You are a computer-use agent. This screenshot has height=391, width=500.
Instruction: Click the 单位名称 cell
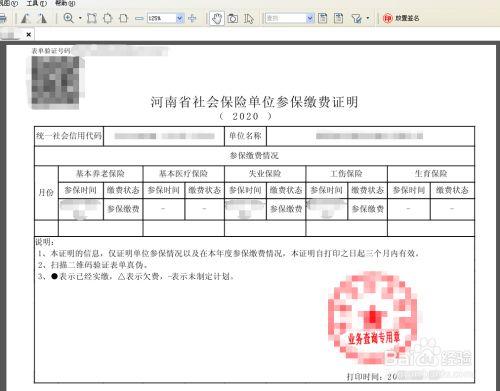(x=245, y=136)
